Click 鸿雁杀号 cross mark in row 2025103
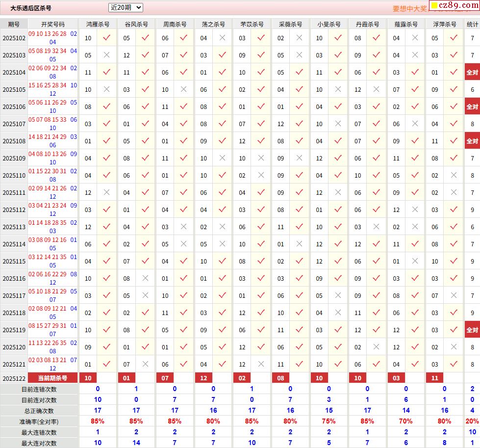This screenshot has width=480, height=448. pyautogui.click(x=106, y=55)
